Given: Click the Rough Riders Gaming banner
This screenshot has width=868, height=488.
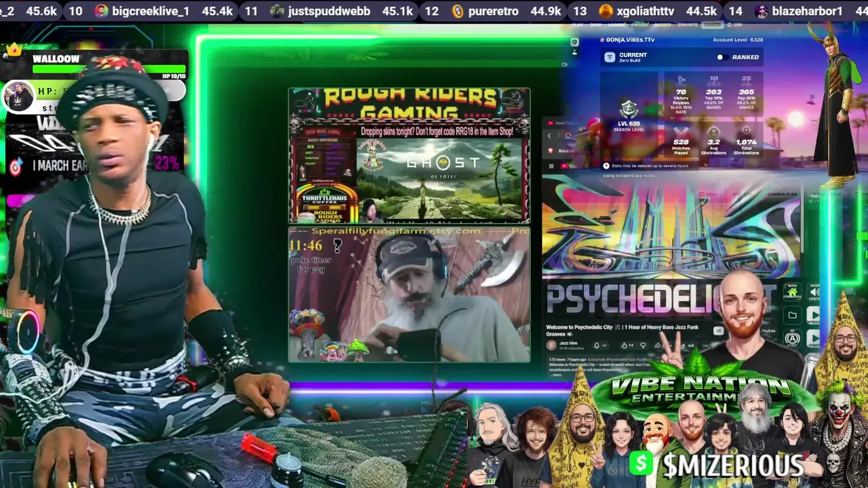Looking at the screenshot, I should point(409,104).
